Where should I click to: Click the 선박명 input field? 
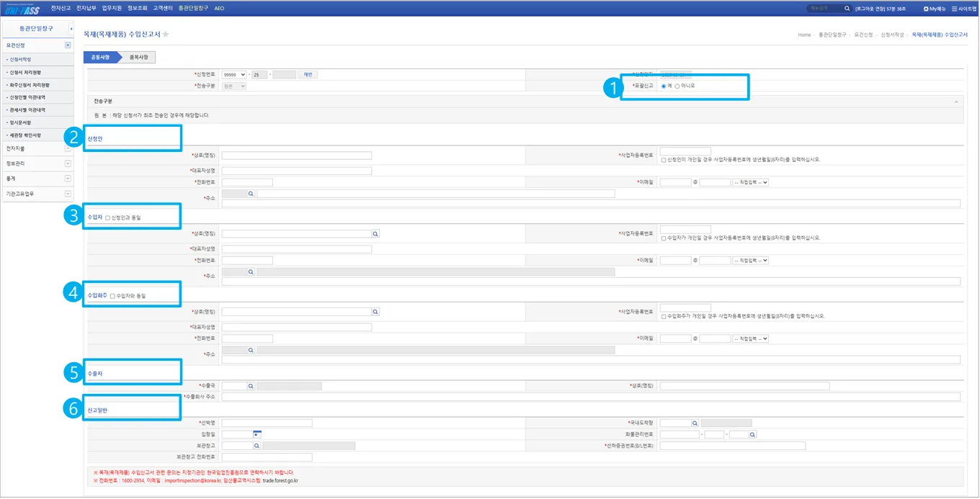tap(267, 423)
